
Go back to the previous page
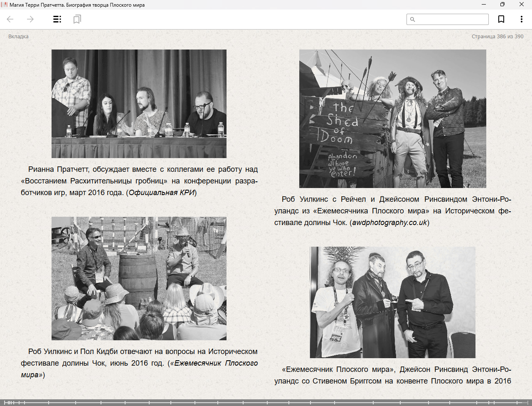10,19
